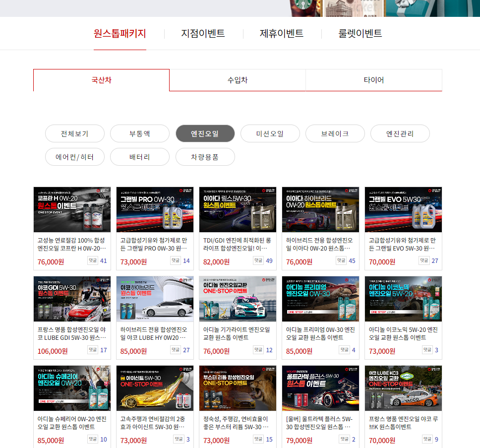Open 아디놀 이코노믹 5W-20 thumbnail
Screen dimensions: 480x448
pos(403,299)
